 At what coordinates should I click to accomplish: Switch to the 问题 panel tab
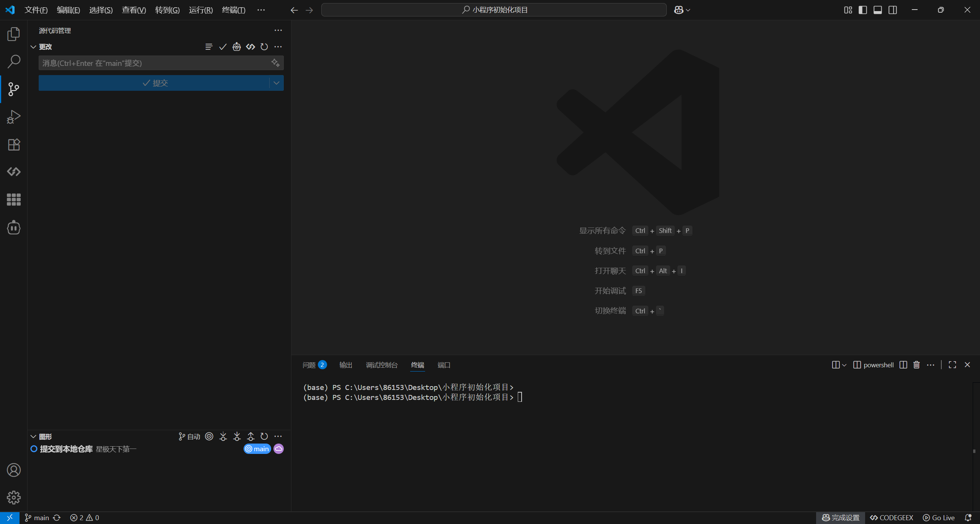pos(314,365)
